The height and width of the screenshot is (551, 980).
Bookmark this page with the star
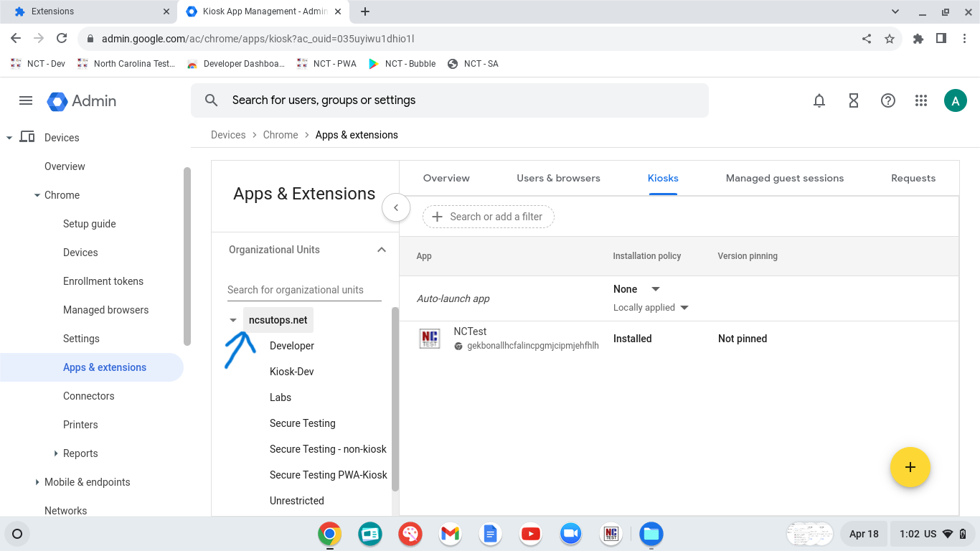pyautogui.click(x=890, y=39)
